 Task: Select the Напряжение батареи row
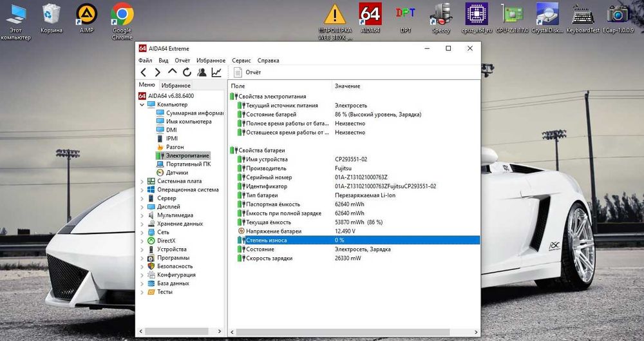click(354, 231)
